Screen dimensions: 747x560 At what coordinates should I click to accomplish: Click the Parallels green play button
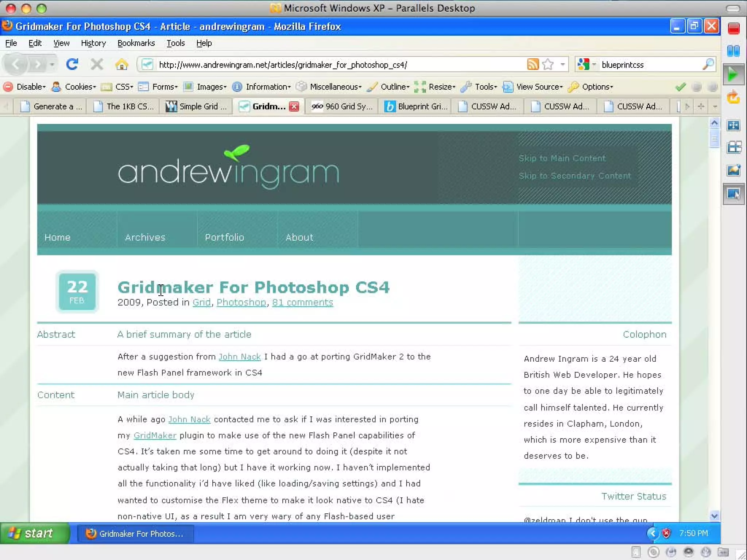(733, 75)
